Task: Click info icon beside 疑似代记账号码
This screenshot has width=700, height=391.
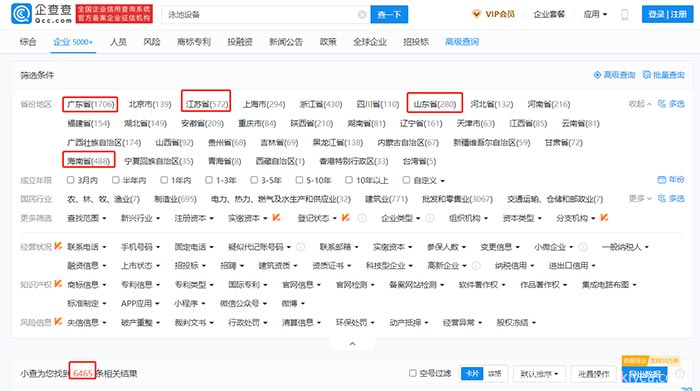Action: pyautogui.click(x=300, y=247)
